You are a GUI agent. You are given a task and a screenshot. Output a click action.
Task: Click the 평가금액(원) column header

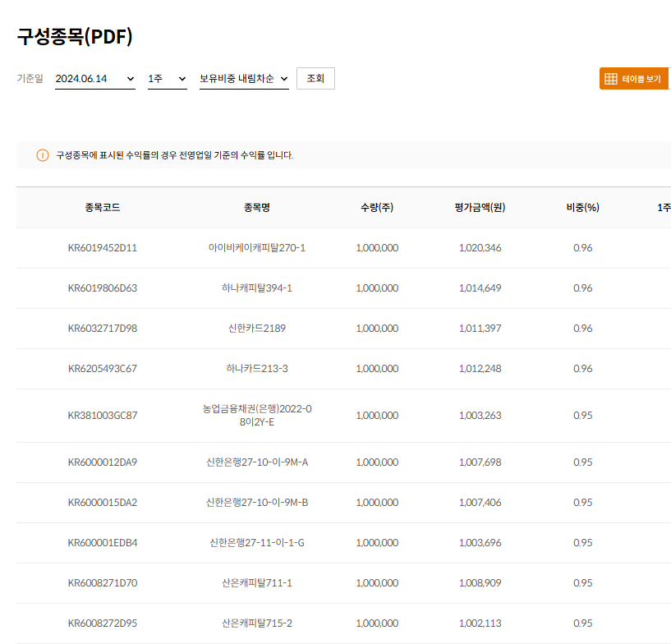tap(480, 208)
